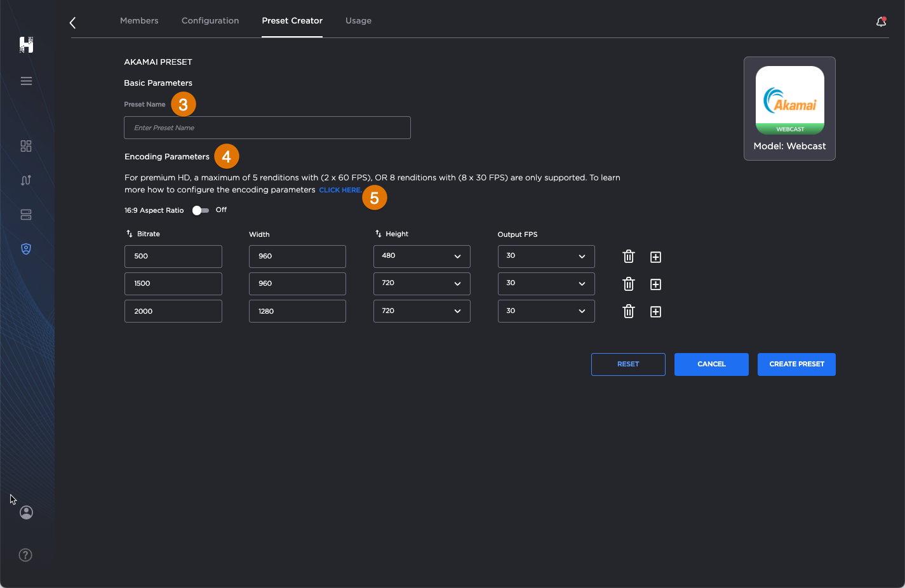Open the dashboard grid icon in sidebar
This screenshot has width=905, height=588.
pyautogui.click(x=26, y=146)
